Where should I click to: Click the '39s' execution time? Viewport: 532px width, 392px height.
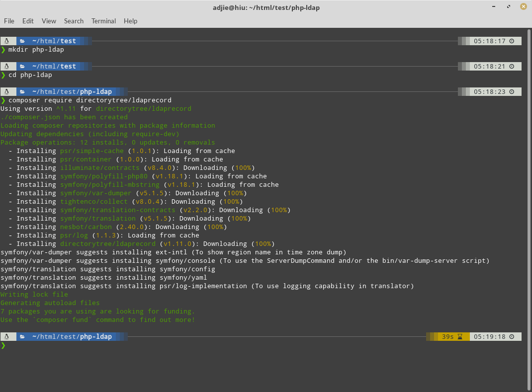click(x=448, y=337)
